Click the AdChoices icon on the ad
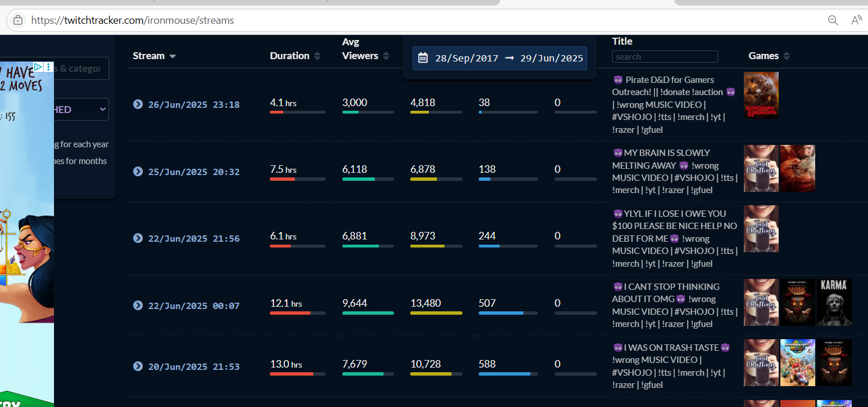 38,67
